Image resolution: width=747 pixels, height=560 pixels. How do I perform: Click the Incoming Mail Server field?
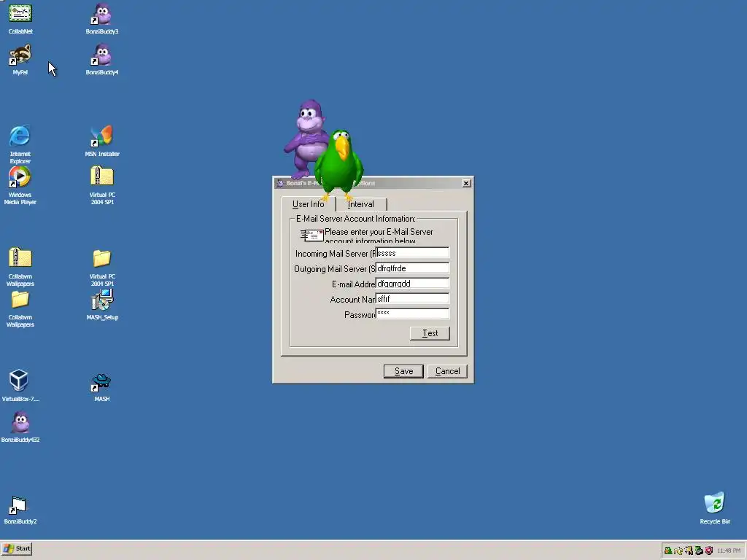coord(412,253)
